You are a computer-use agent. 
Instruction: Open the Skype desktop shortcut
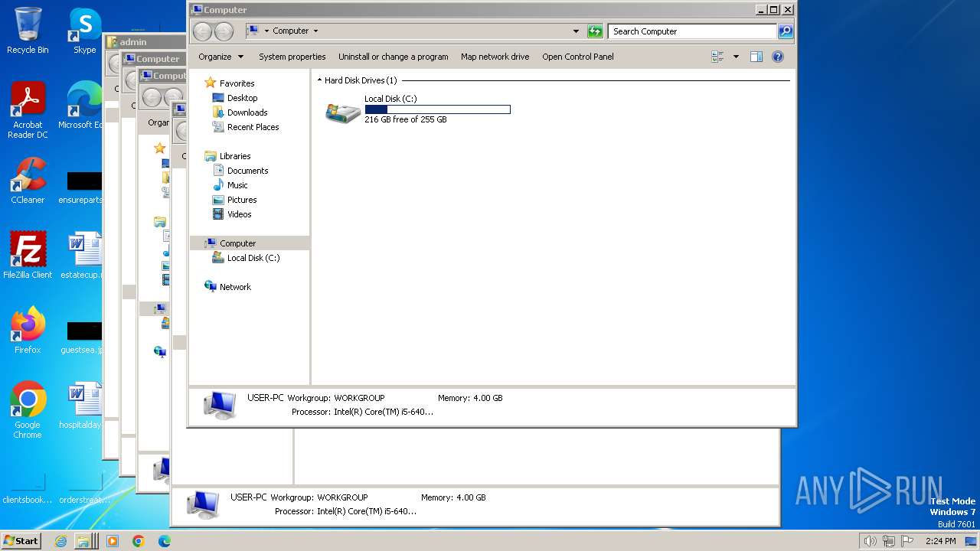click(85, 31)
